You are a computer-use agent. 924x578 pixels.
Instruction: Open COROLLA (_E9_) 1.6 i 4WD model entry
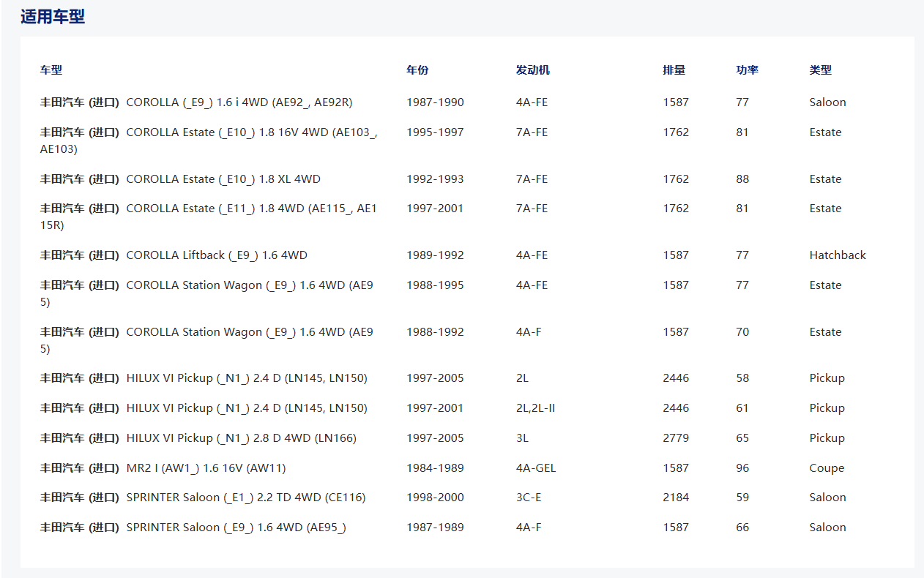point(239,102)
